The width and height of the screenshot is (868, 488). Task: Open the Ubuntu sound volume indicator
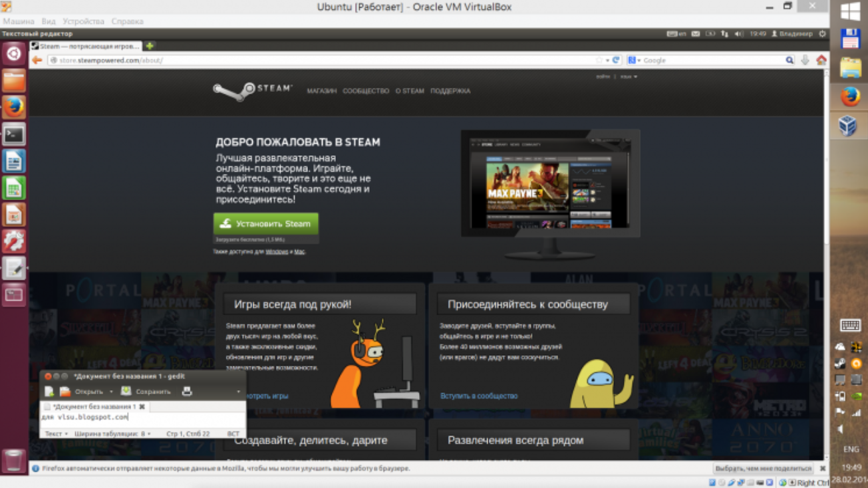click(739, 34)
